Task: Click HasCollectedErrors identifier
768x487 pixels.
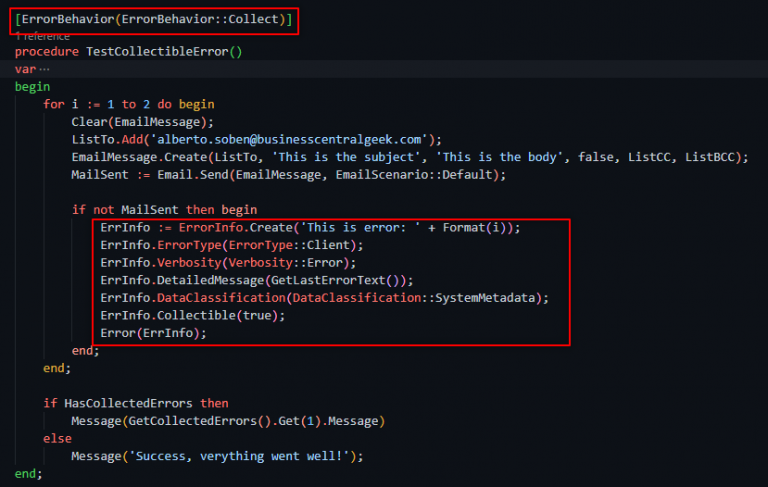Action: pos(128,404)
